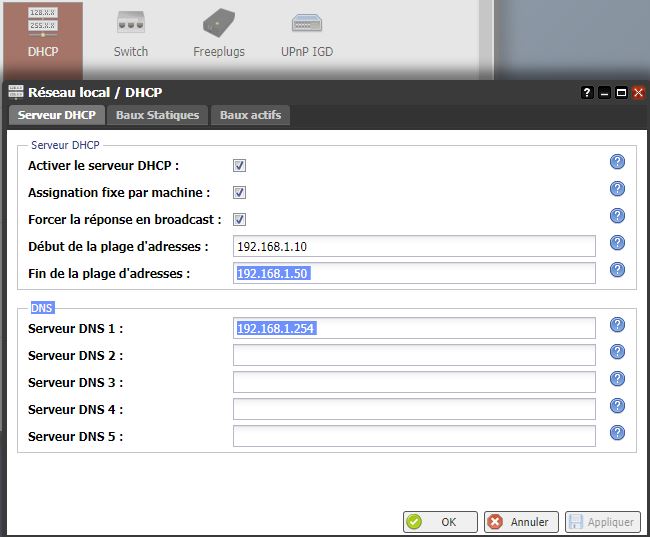This screenshot has height=537, width=650.
Task: Show help for Serveur DNS 4
Action: point(617,406)
